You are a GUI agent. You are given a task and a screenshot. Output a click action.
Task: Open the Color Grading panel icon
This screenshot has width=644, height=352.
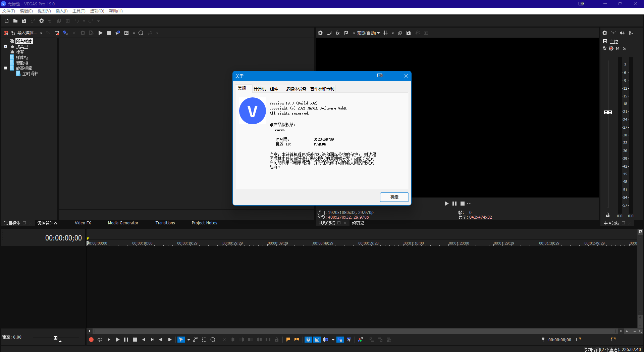tap(360, 340)
